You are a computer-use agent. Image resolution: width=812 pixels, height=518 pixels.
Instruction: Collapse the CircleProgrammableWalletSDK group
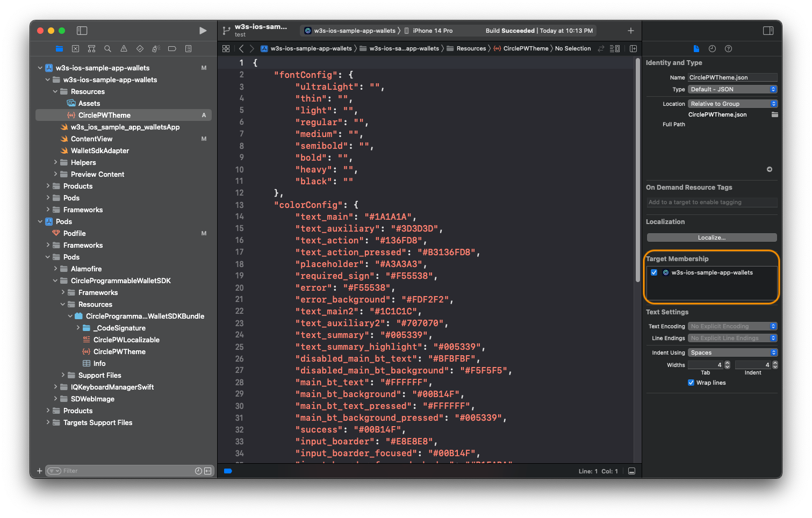click(x=55, y=280)
